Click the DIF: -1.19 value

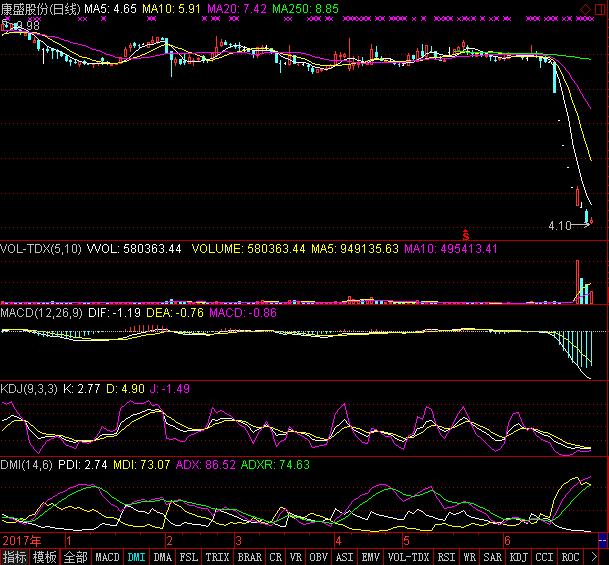point(114,313)
